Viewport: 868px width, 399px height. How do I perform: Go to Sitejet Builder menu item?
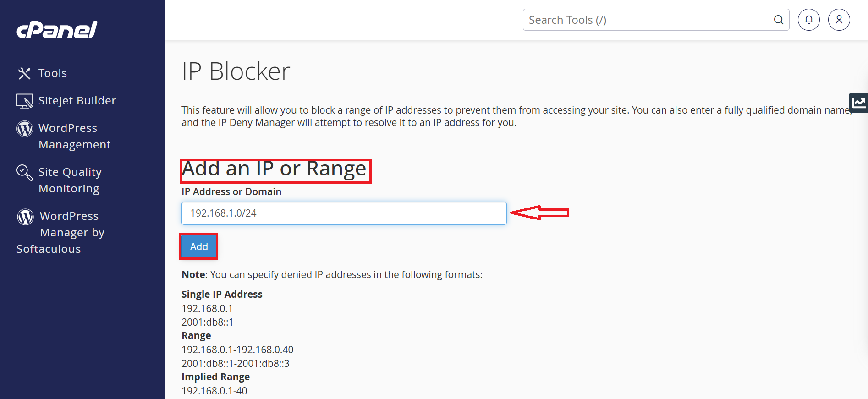click(77, 101)
